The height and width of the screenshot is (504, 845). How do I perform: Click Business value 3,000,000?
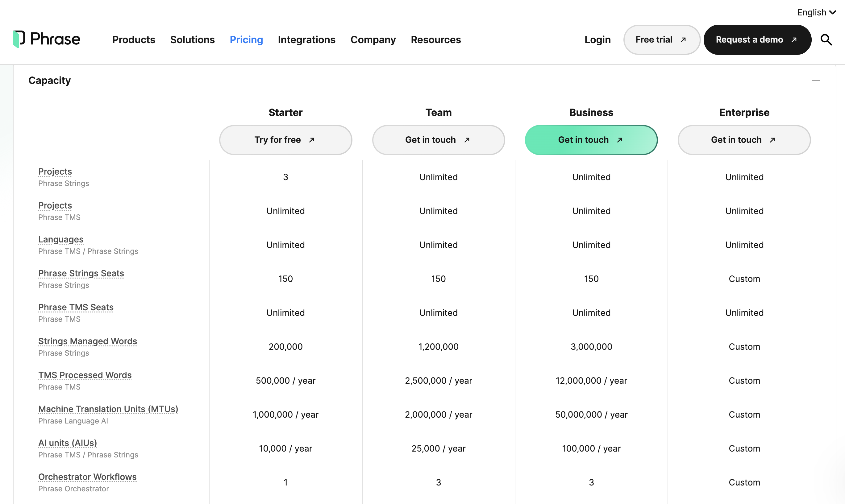591,347
